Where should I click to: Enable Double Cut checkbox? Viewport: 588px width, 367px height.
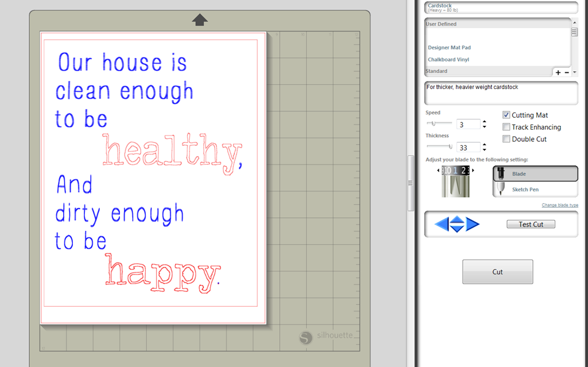pos(506,139)
